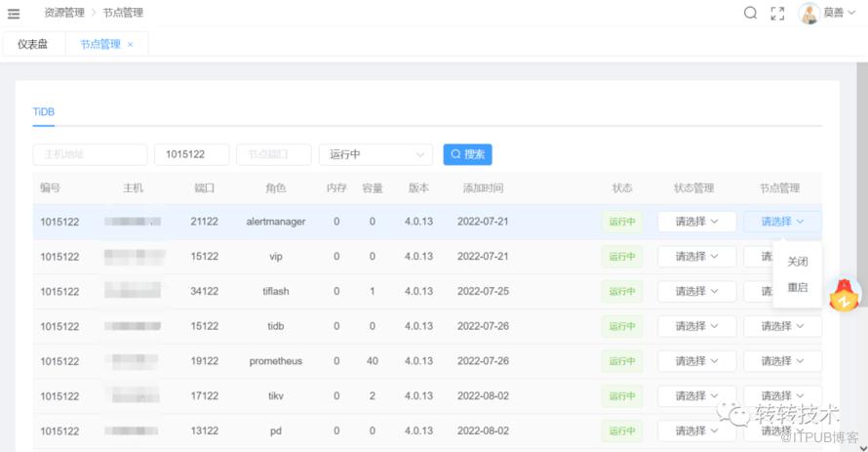
Task: Open 状态管理 dropdown for prometheus row
Action: [697, 361]
